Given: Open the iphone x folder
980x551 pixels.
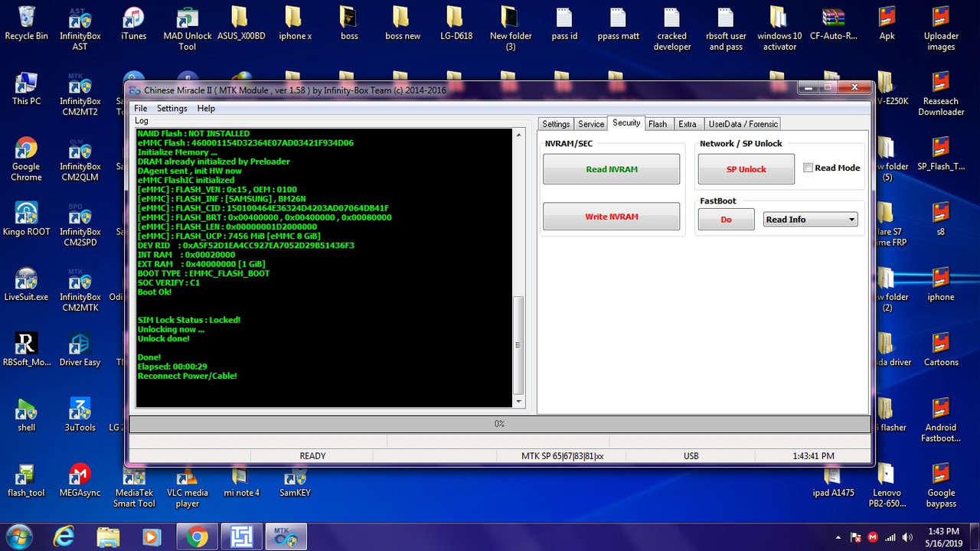Looking at the screenshot, I should point(295,24).
